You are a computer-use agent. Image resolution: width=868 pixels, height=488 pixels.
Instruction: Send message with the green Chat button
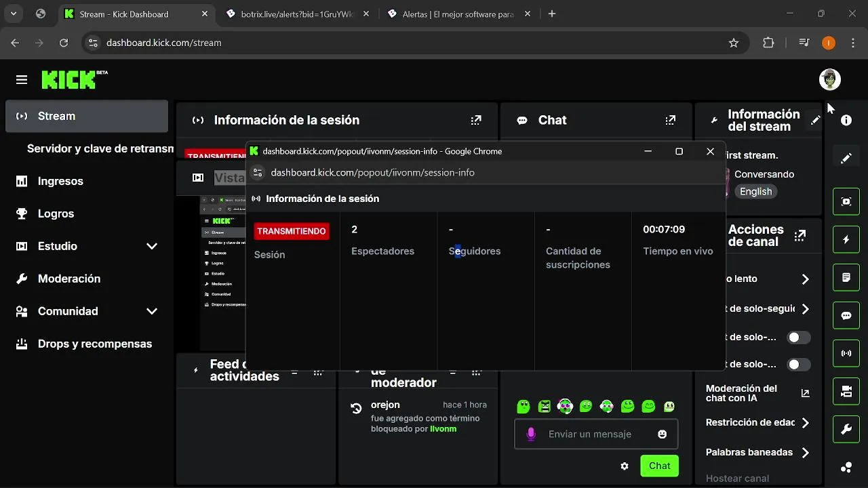pyautogui.click(x=659, y=466)
